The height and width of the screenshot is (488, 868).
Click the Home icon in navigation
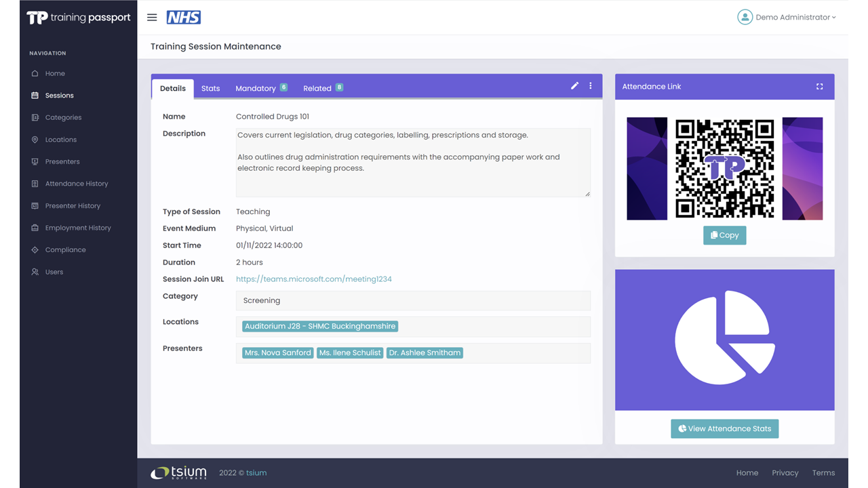[35, 73]
